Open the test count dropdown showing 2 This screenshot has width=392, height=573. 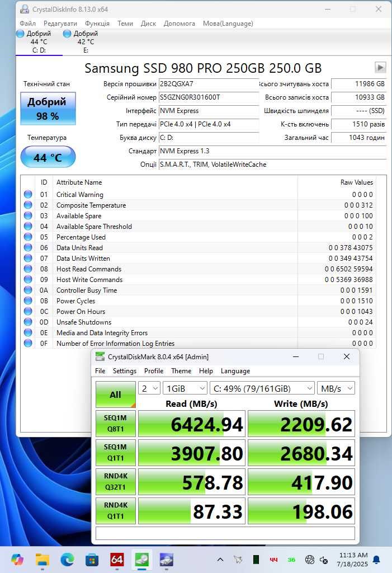click(x=149, y=388)
